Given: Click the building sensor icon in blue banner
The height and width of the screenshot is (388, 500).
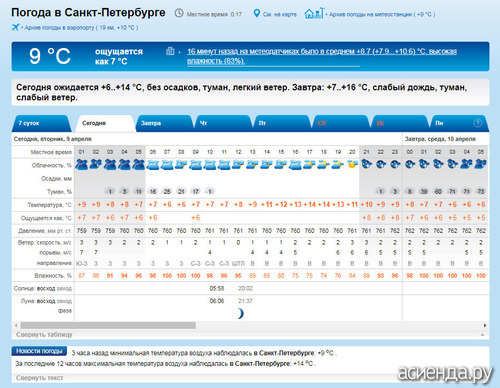Looking at the screenshot, I should click(x=170, y=51).
